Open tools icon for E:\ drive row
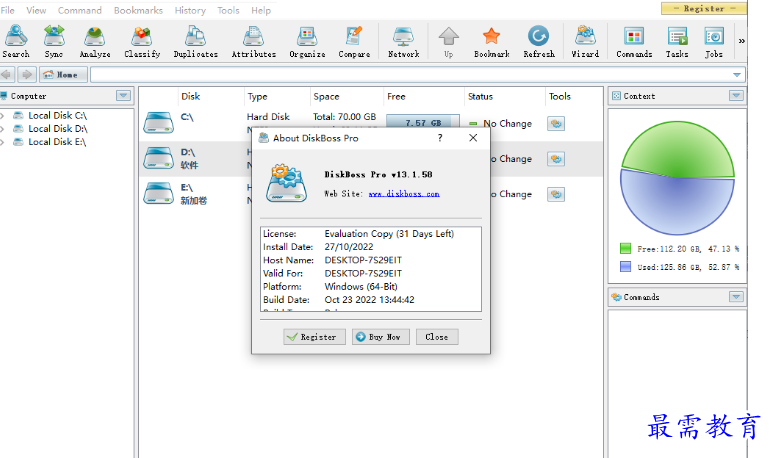 556,194
